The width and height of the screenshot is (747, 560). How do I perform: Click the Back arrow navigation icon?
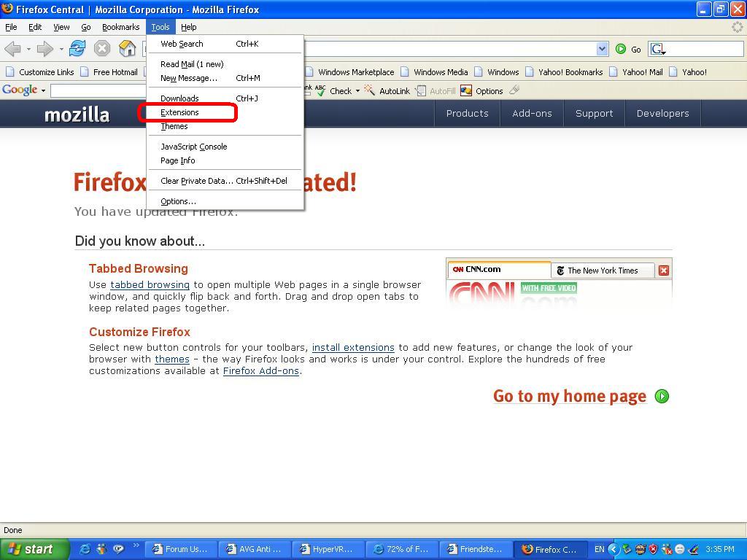(12, 49)
